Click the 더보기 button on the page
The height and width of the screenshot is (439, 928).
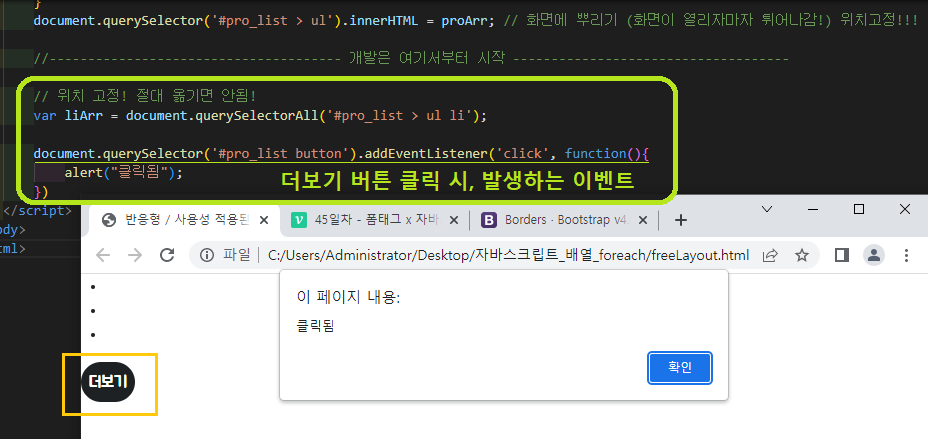[x=108, y=382]
